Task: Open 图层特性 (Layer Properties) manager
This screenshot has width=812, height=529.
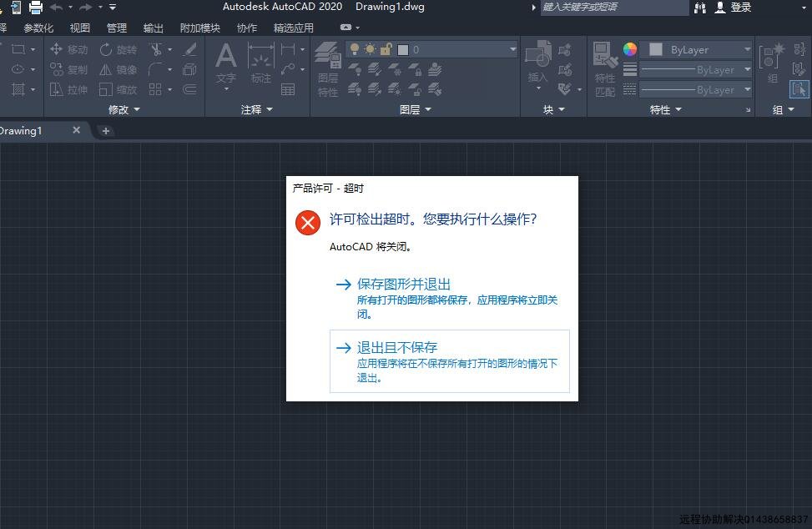Action: click(328, 69)
